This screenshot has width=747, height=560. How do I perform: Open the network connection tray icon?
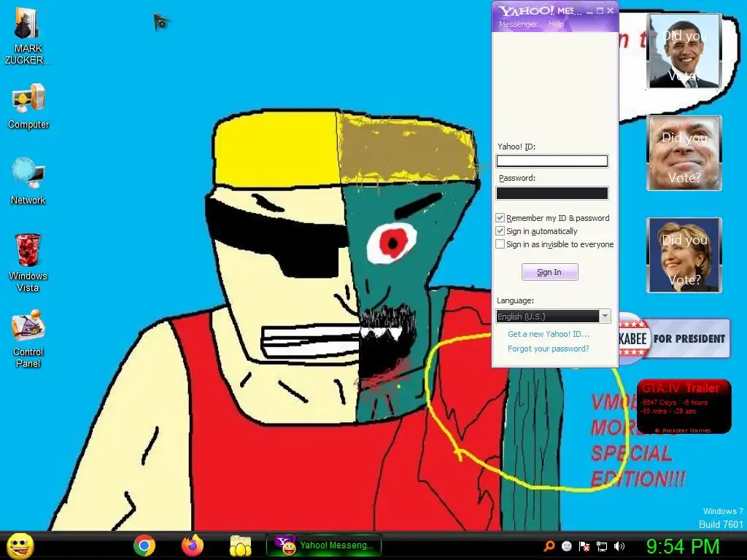tap(602, 546)
